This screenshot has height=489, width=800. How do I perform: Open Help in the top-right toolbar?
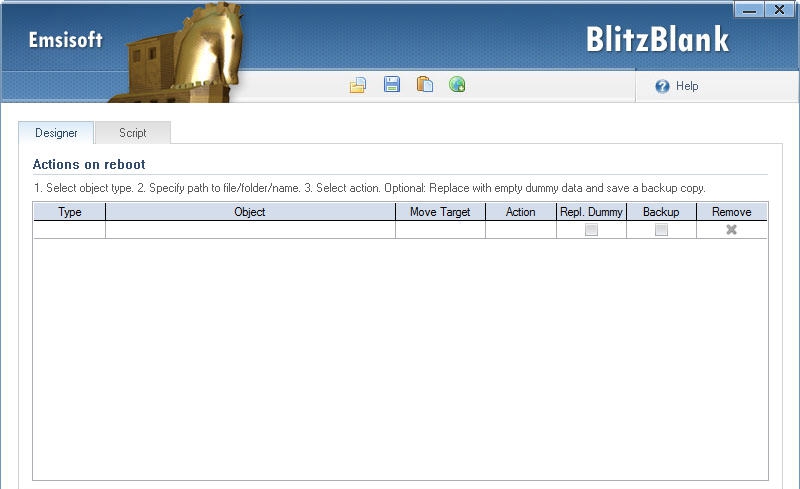click(x=677, y=86)
